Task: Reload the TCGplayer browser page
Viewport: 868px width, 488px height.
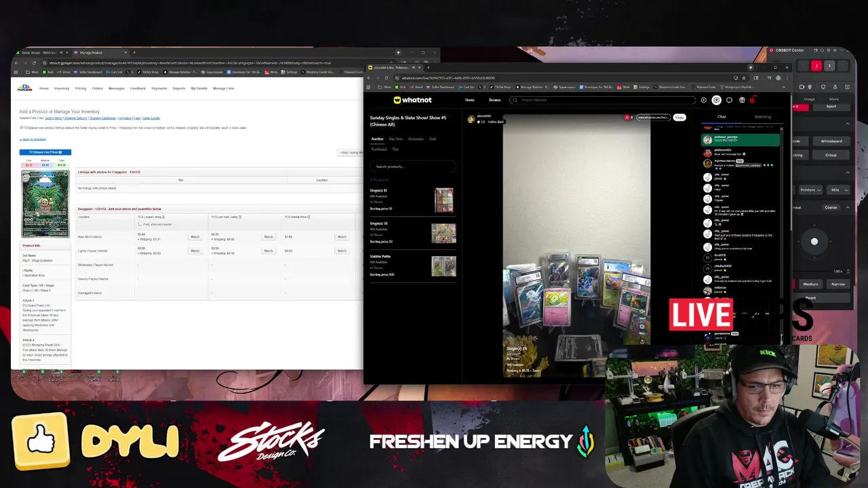Action: pyautogui.click(x=34, y=63)
